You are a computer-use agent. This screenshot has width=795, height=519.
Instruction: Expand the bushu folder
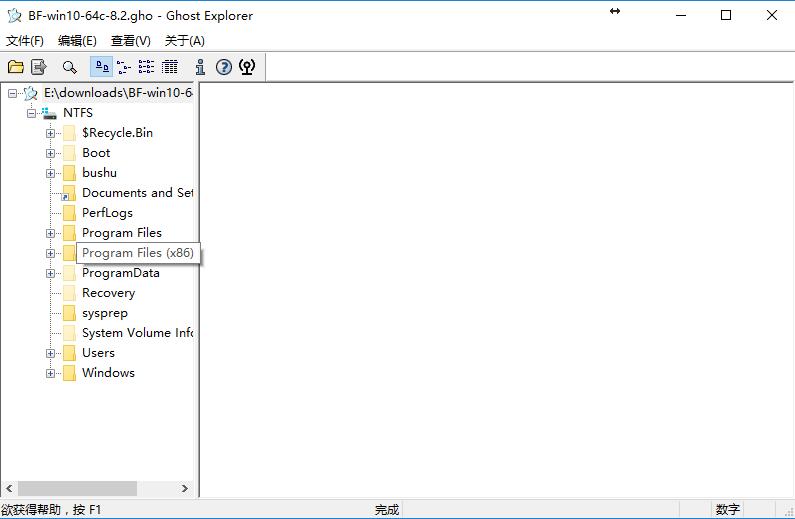coord(50,173)
